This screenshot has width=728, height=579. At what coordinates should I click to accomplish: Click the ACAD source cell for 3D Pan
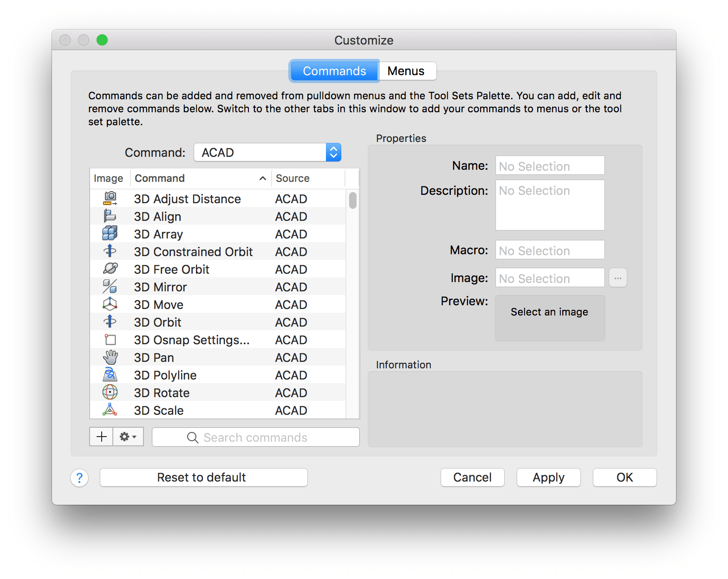click(291, 358)
